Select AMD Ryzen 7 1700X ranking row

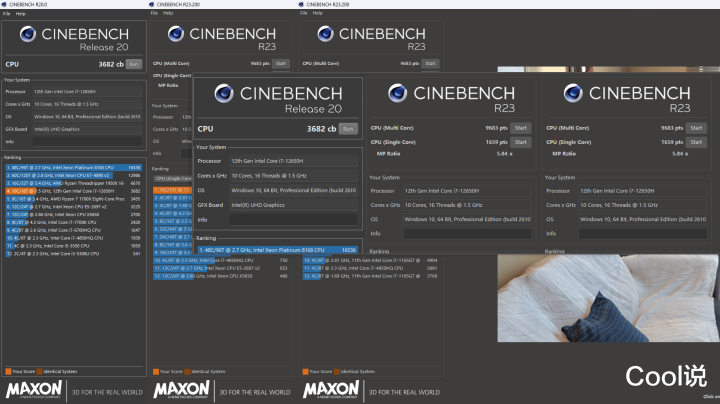pos(73,199)
